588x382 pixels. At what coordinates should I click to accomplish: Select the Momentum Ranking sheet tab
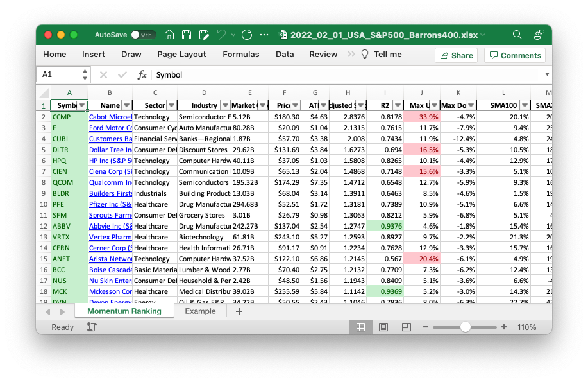(124, 311)
